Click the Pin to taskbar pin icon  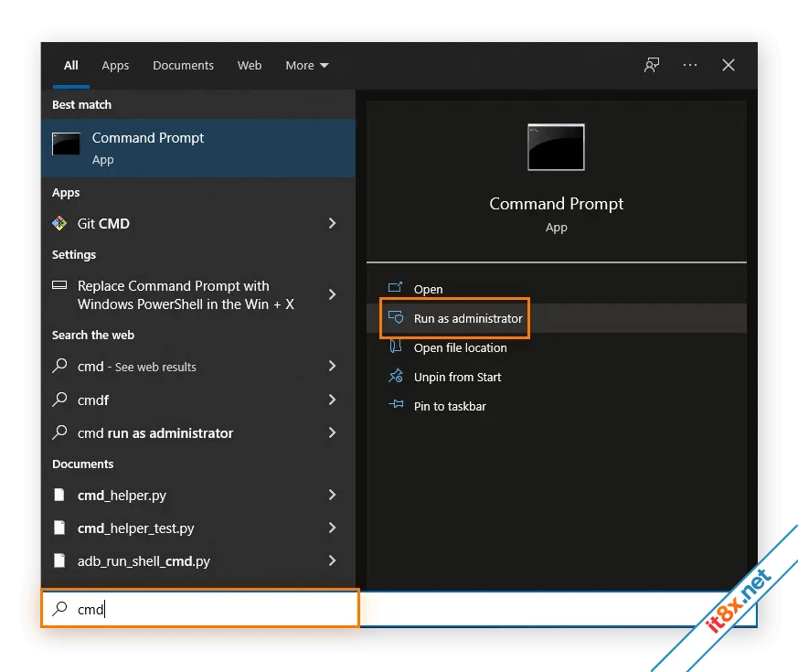[396, 405]
